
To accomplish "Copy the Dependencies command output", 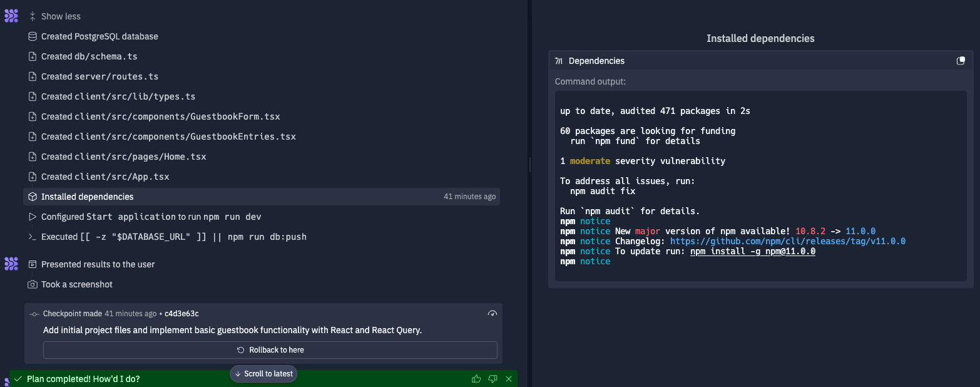I will click(x=961, y=61).
